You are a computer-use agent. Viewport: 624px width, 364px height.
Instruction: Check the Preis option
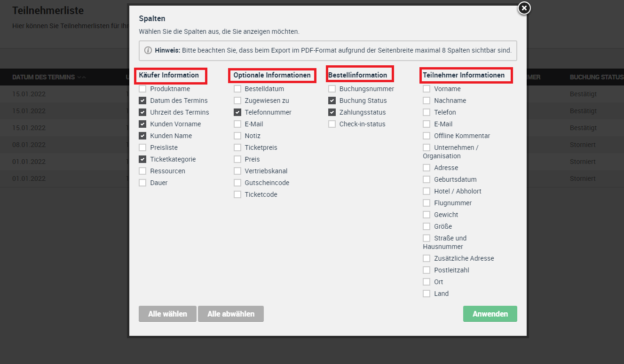237,159
